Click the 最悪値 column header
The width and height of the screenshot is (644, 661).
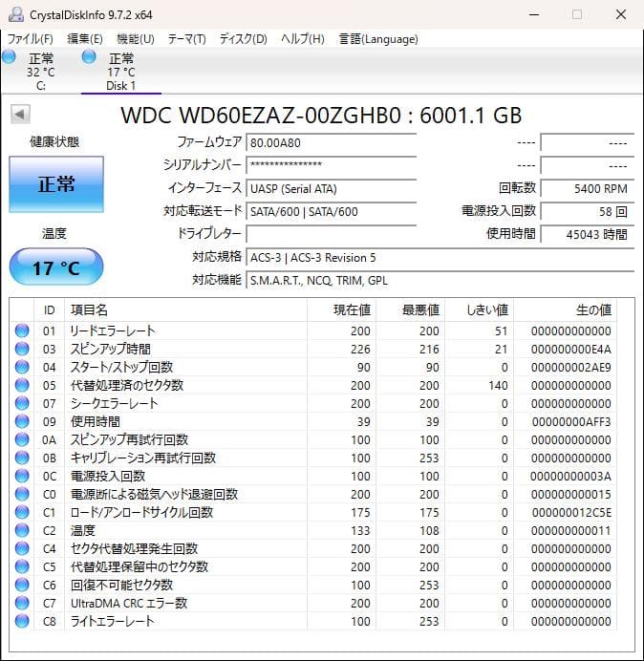[x=410, y=309]
